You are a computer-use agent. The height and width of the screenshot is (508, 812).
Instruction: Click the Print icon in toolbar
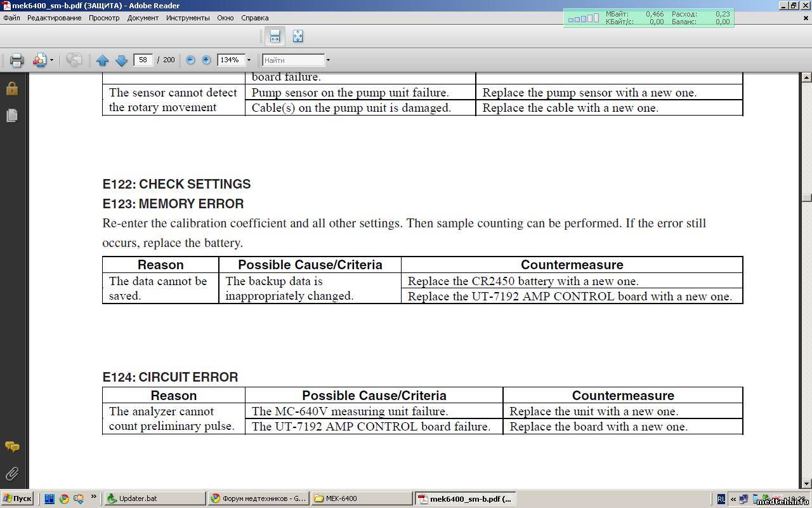[16, 60]
